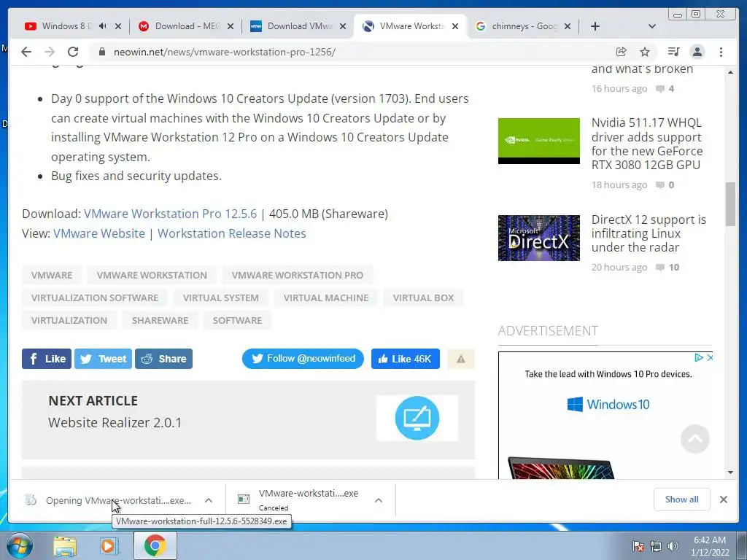Follow @neowinfeed on Twitter
747x560 pixels.
[303, 359]
